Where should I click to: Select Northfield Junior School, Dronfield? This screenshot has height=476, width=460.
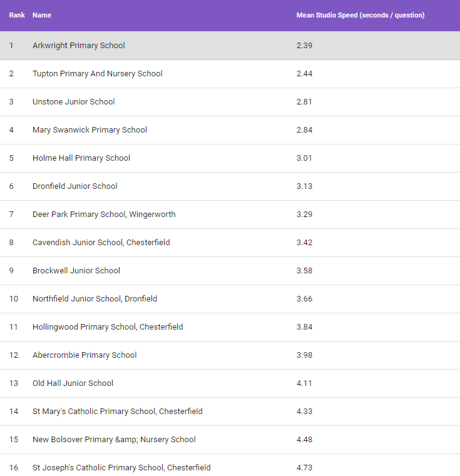(95, 299)
